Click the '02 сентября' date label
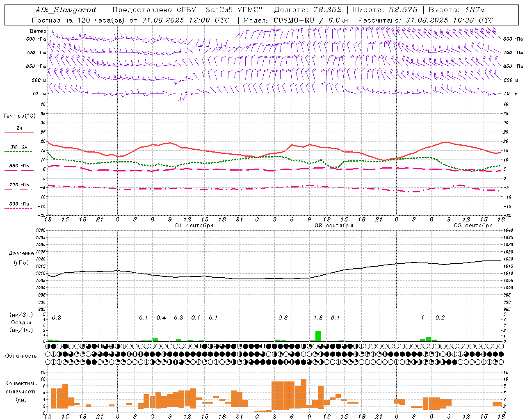Image resolution: width=525 pixels, height=420 pixels. (334, 226)
